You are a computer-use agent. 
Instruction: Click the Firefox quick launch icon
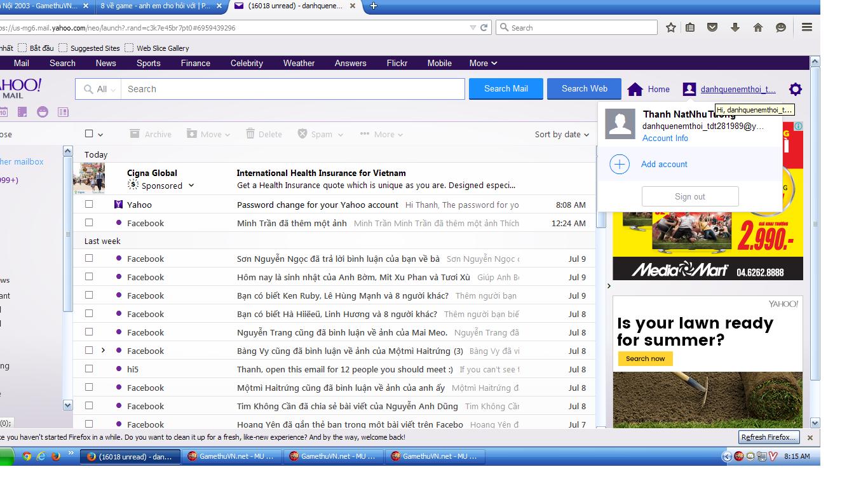coord(56,456)
